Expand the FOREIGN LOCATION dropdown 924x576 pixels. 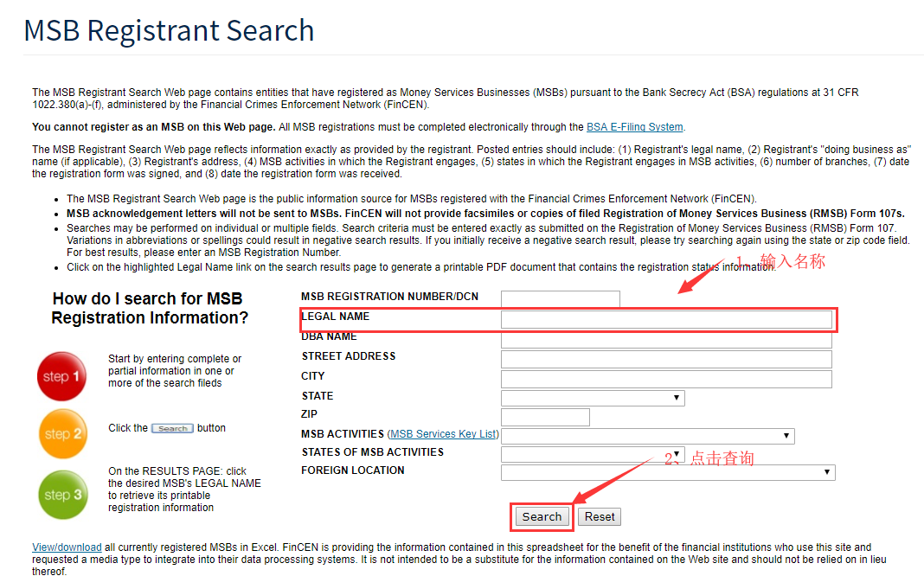(x=667, y=472)
